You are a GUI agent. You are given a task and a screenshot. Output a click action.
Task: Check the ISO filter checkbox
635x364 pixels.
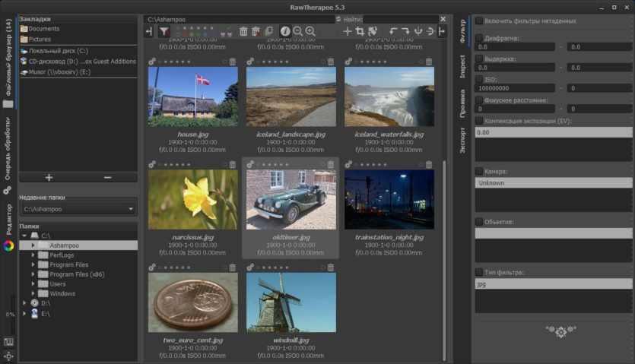click(x=479, y=79)
